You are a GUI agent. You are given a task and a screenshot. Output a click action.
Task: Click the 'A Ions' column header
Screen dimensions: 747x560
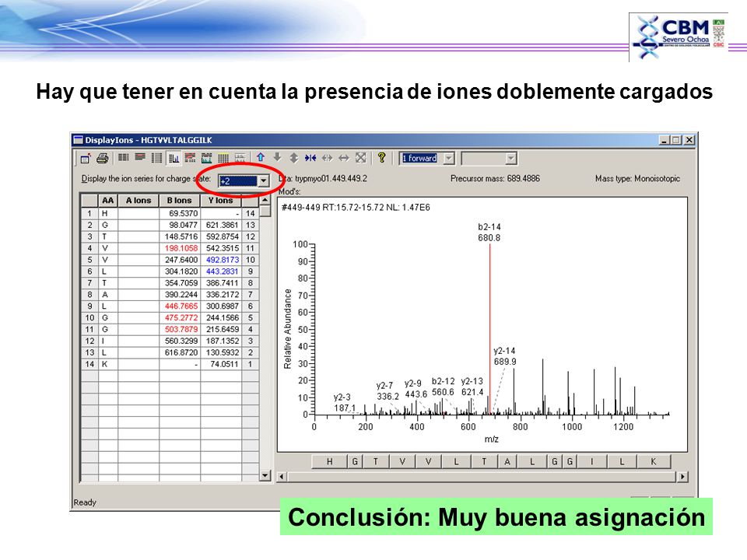point(139,201)
